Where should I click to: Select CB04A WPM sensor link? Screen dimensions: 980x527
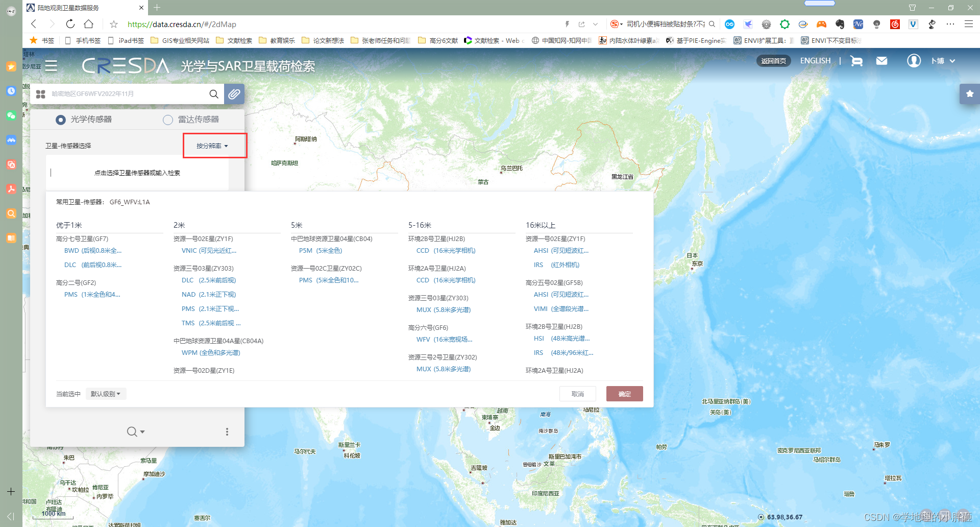[x=211, y=353]
